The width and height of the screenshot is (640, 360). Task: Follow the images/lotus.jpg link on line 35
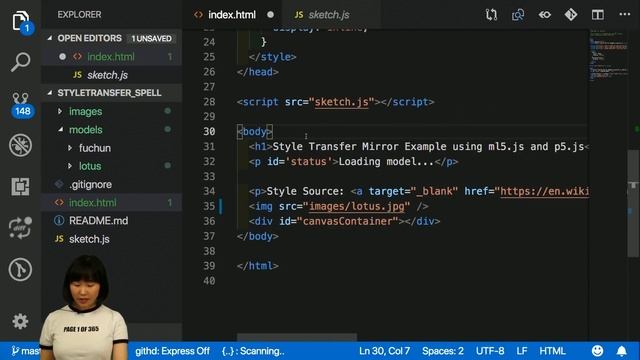tap(357, 206)
